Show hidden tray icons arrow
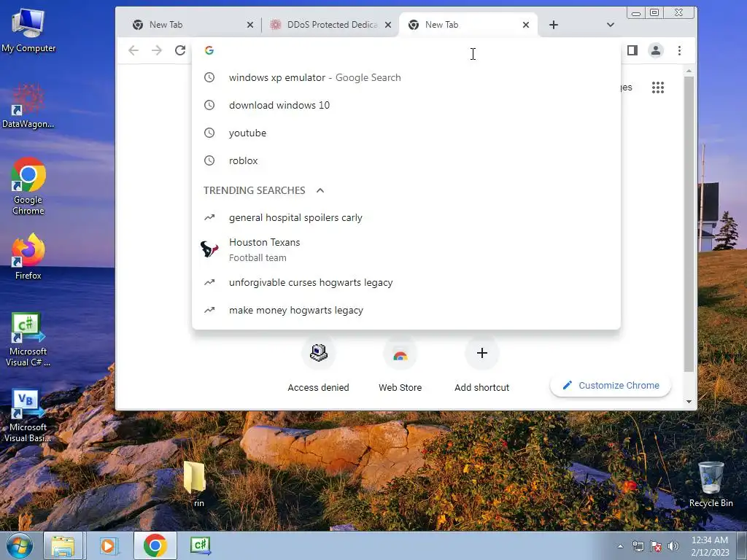The width and height of the screenshot is (747, 560). [x=620, y=546]
